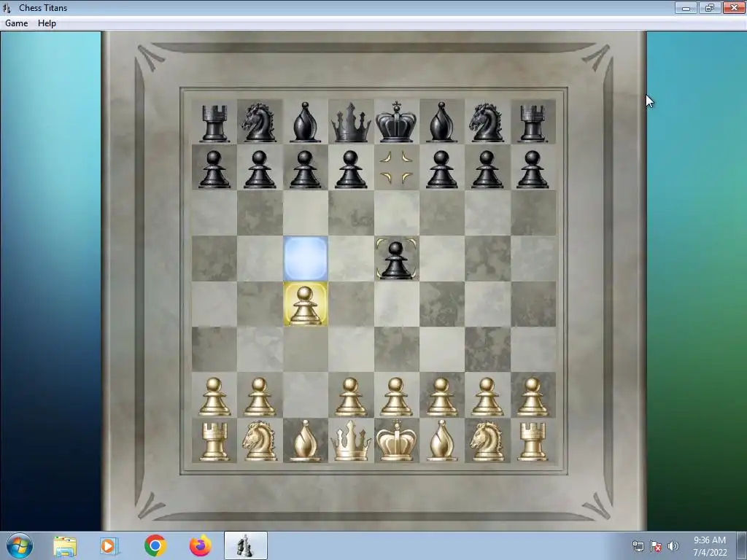This screenshot has width=747, height=560.
Task: Open File Explorer from the taskbar
Action: [65, 545]
